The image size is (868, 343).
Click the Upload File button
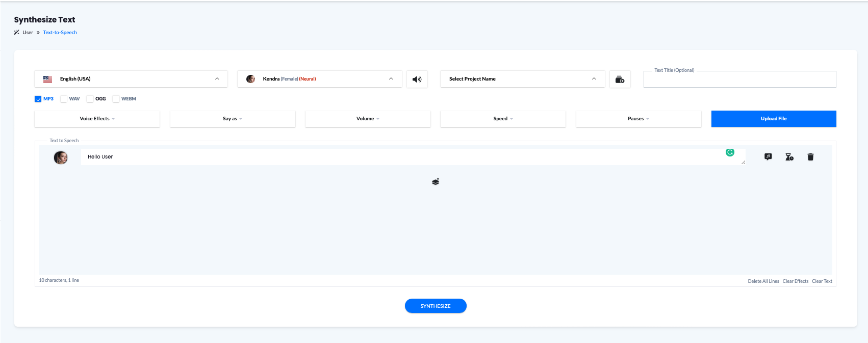(x=774, y=119)
